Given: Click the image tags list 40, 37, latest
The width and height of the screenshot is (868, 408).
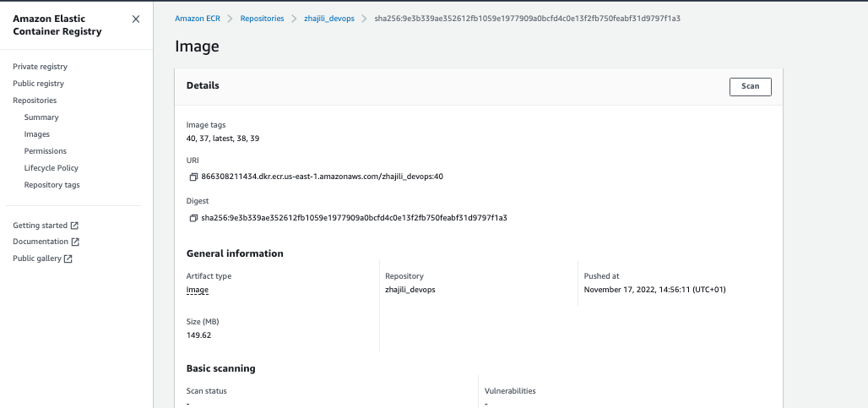Looking at the screenshot, I should (x=223, y=139).
